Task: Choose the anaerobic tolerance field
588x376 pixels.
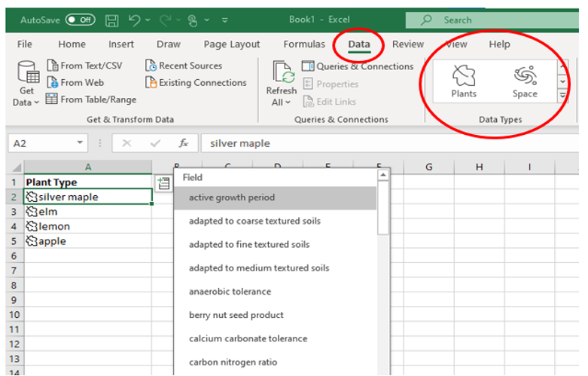Action: (276, 292)
